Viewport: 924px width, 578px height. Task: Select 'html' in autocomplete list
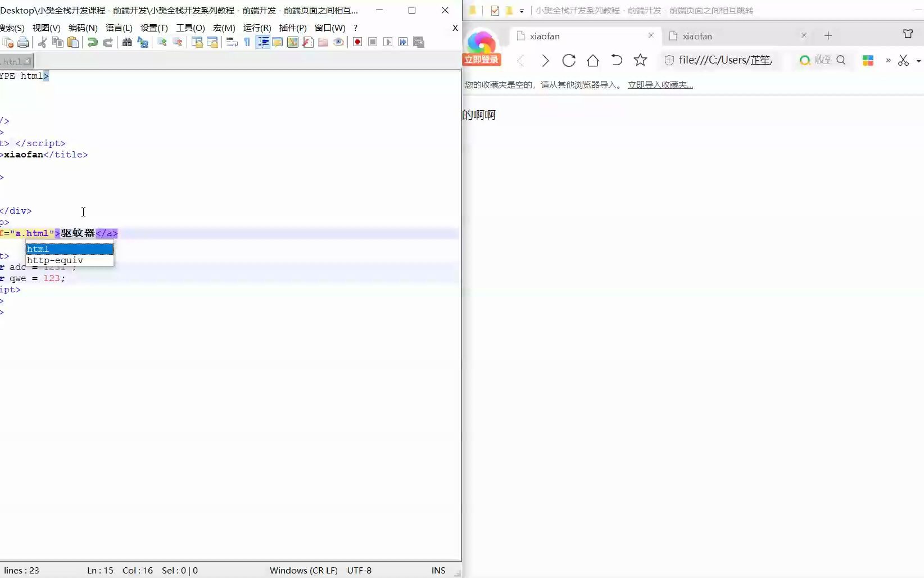(x=70, y=249)
